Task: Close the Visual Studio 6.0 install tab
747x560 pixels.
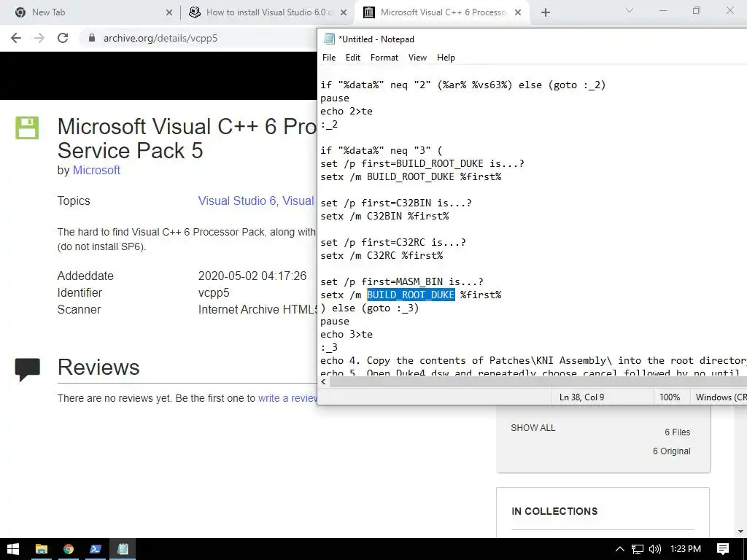Action: pyautogui.click(x=344, y=12)
